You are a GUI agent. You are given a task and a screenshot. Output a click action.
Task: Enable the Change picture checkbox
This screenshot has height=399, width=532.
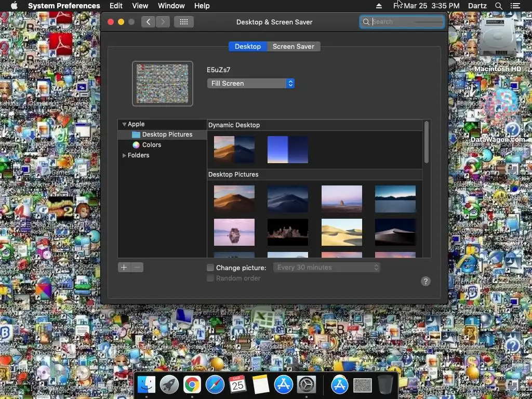pyautogui.click(x=210, y=268)
